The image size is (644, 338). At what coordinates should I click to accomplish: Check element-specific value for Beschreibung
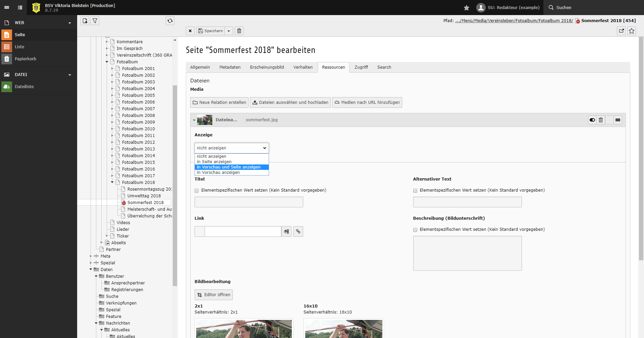point(415,230)
